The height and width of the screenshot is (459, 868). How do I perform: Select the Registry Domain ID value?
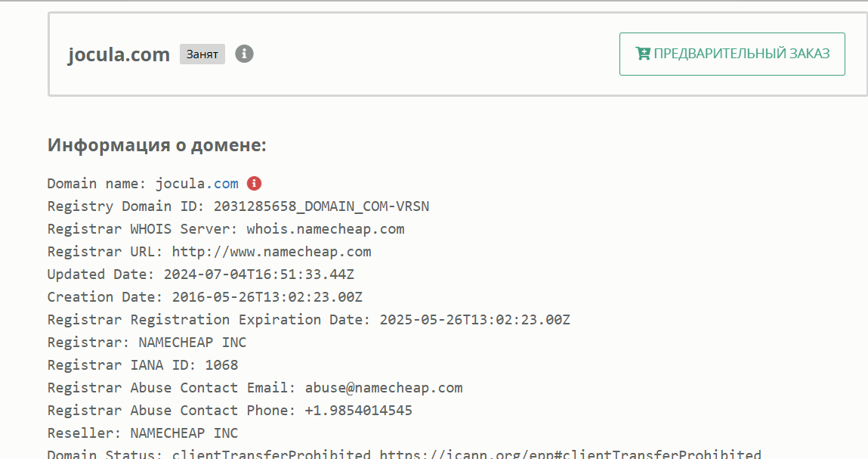[321, 206]
